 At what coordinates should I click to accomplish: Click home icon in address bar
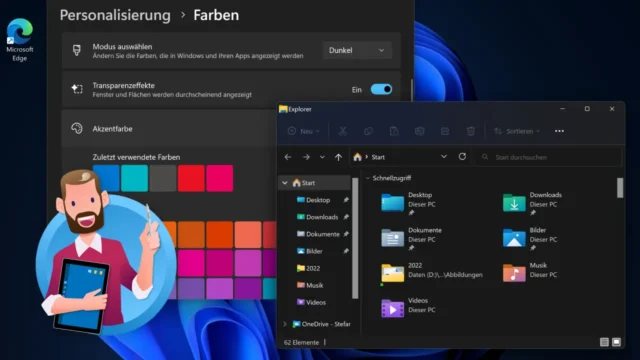pos(358,157)
